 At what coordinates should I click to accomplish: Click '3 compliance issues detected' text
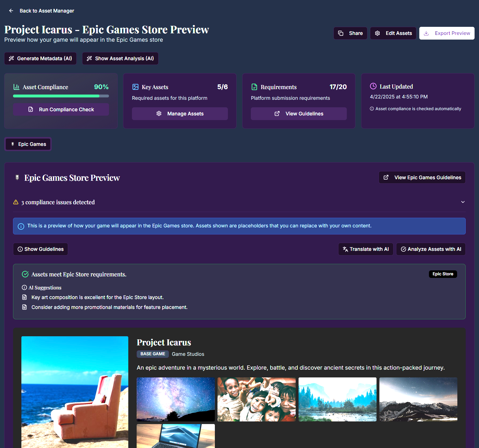(x=58, y=202)
